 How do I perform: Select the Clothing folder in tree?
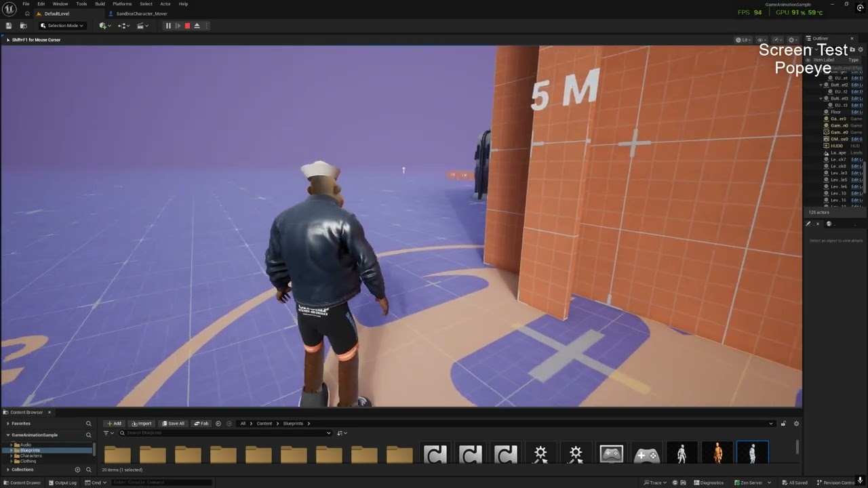pos(28,461)
